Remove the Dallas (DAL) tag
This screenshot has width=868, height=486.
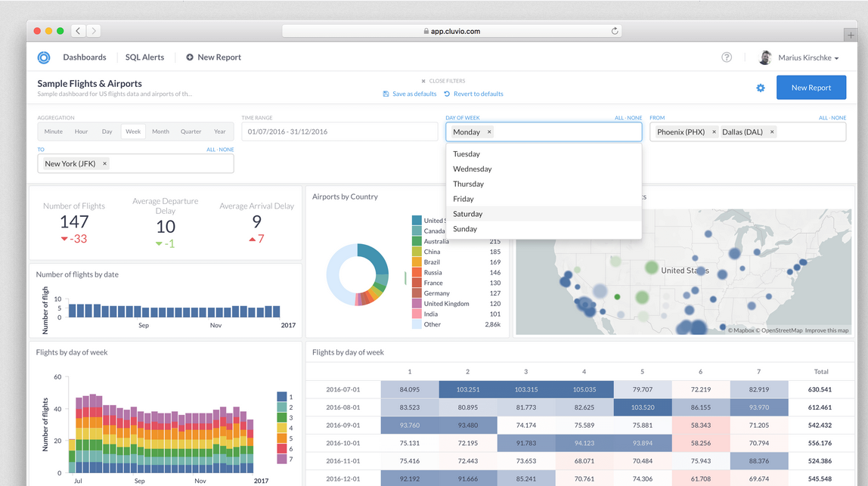tap(772, 132)
